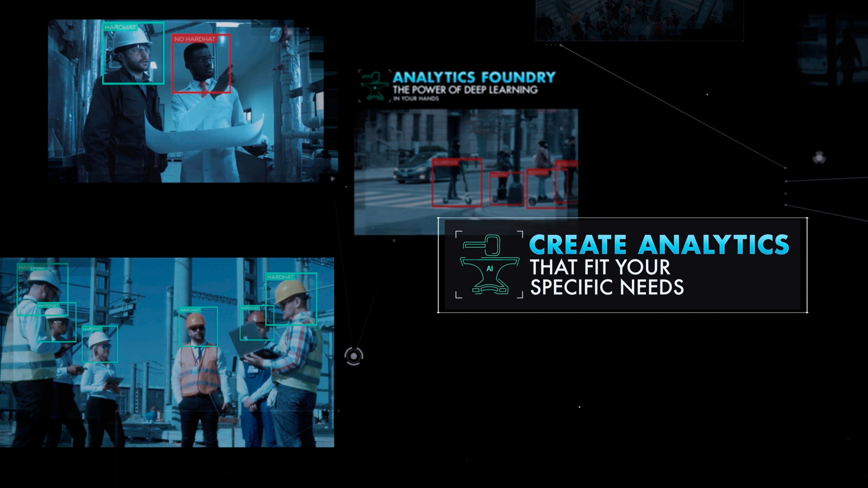Viewport: 868px width, 488px height.
Task: Select the orange-vest worker's HARDHAT box
Action: point(198,326)
